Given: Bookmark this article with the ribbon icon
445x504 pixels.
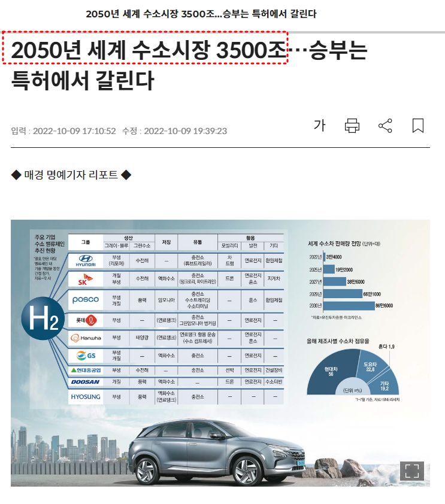Looking at the screenshot, I should [x=418, y=125].
